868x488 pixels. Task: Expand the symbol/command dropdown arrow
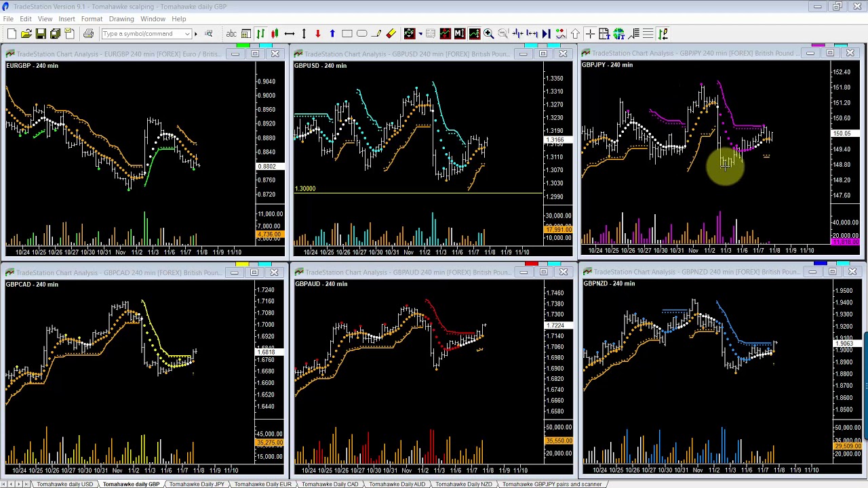pos(187,34)
